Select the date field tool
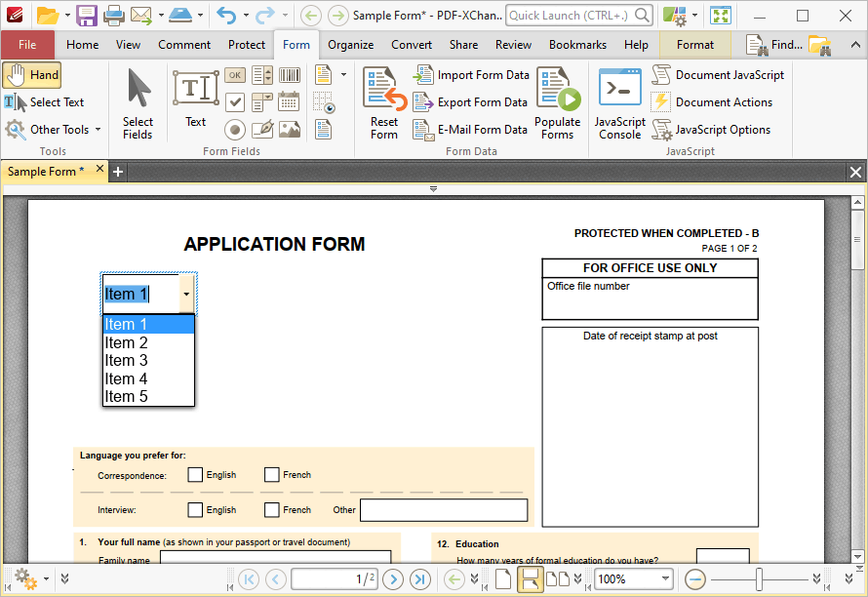The height and width of the screenshot is (597, 868). [289, 101]
